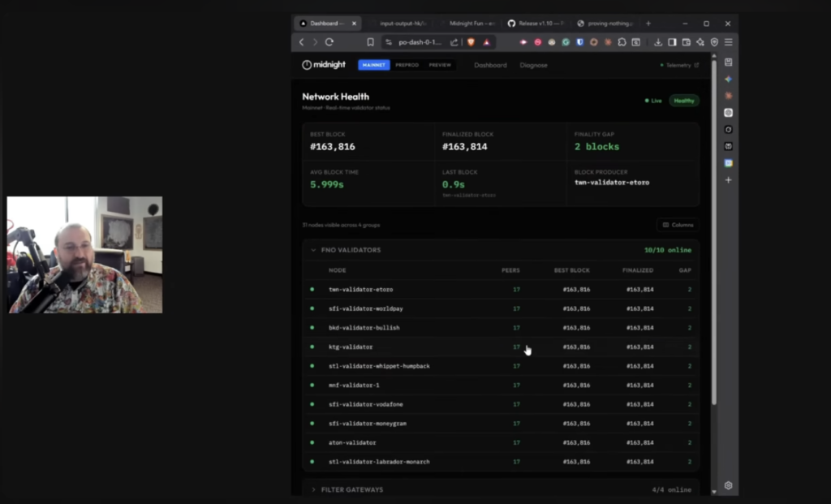Open the Columns dropdown button
The width and height of the screenshot is (831, 504).
678,225
